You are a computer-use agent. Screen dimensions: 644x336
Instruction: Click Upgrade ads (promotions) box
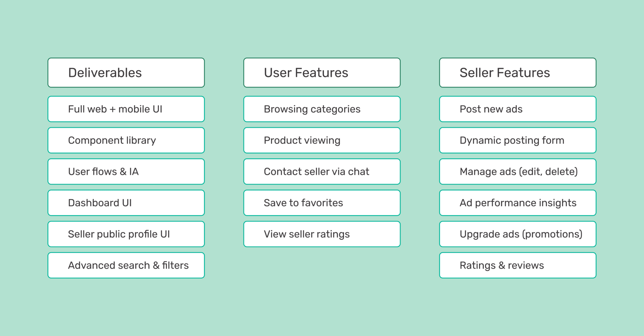coord(517,234)
